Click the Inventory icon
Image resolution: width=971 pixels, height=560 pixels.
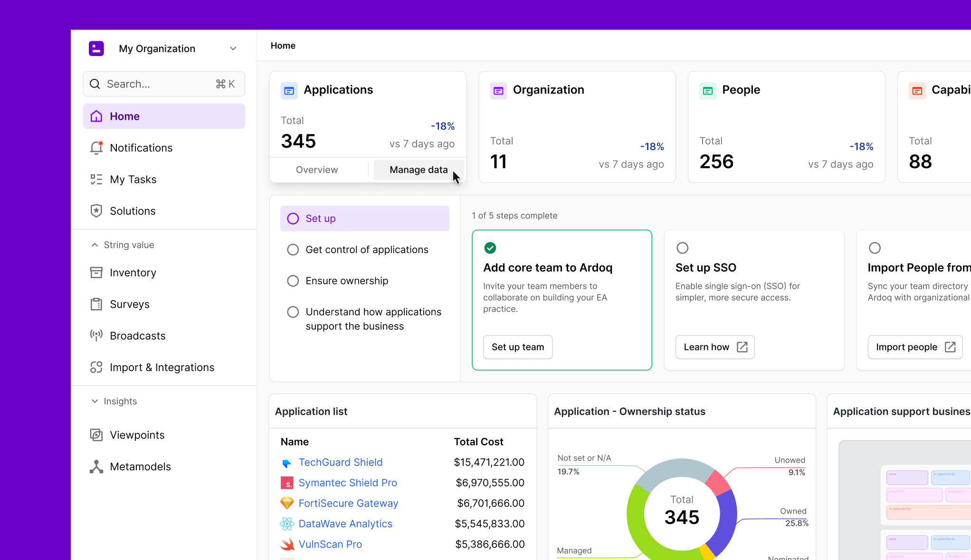click(x=96, y=272)
